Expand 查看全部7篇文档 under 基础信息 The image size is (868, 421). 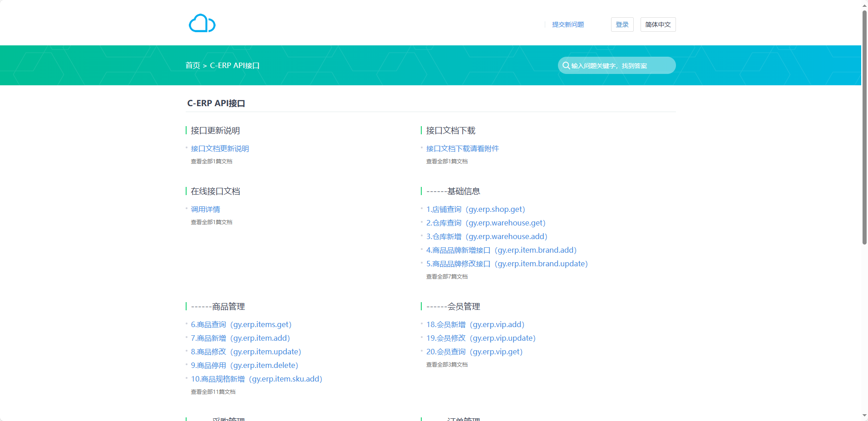pyautogui.click(x=447, y=277)
